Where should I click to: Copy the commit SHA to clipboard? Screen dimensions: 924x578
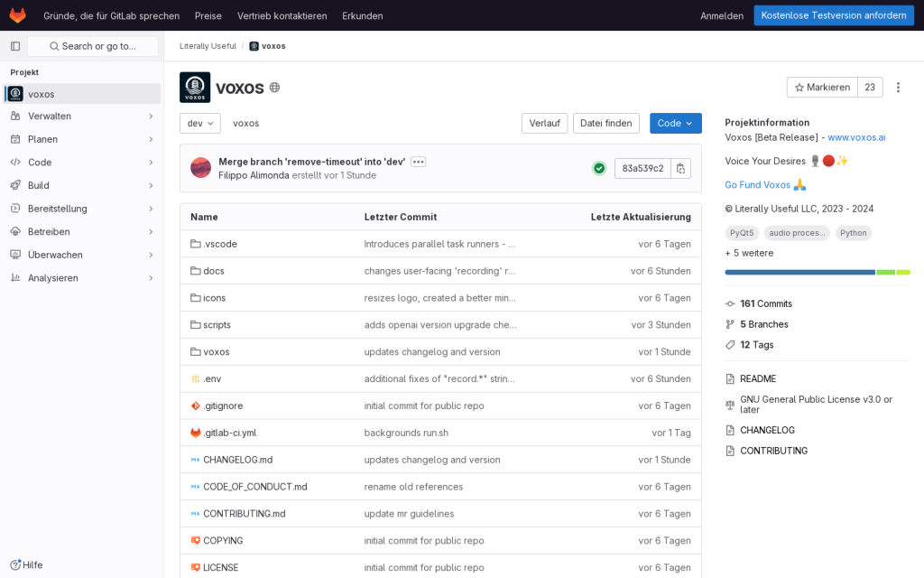[x=681, y=168]
